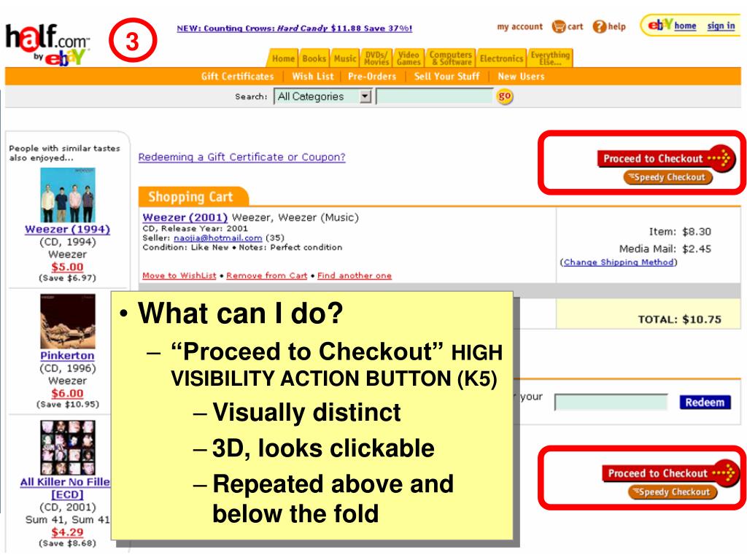
Task: Switch to the DVDs/Movies tab
Action: (x=376, y=58)
